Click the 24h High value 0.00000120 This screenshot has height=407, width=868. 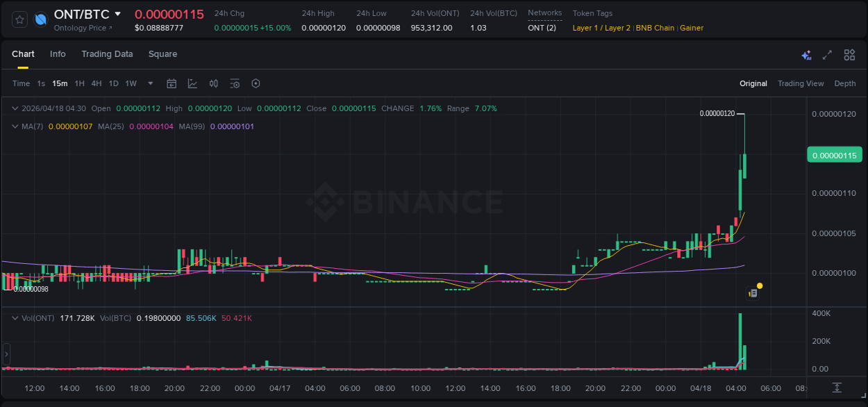pyautogui.click(x=324, y=28)
